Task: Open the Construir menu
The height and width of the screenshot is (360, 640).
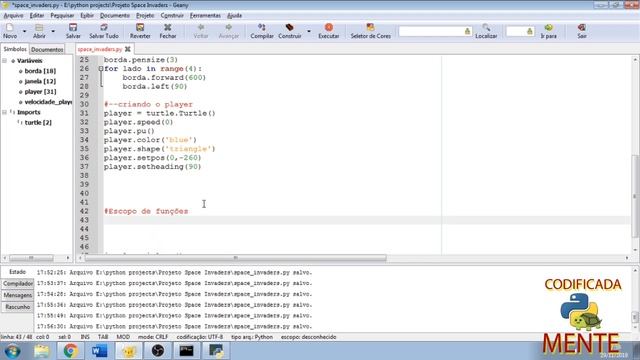Action: point(172,16)
